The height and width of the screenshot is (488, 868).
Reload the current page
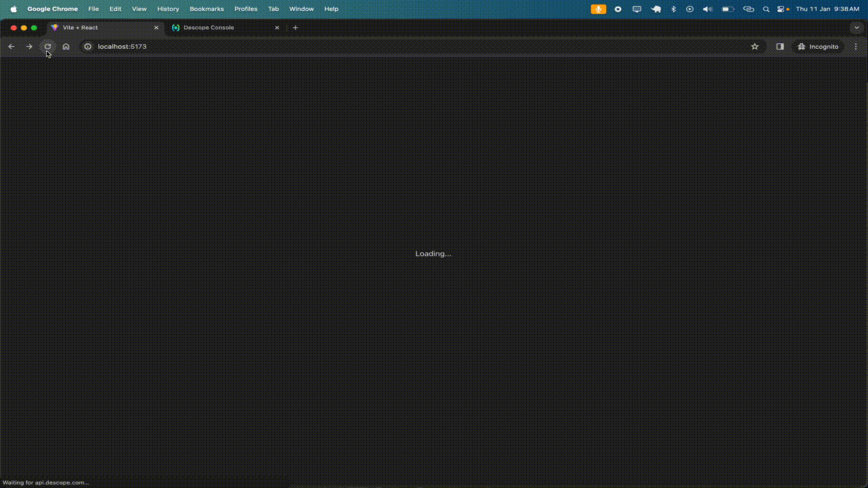[x=47, y=47]
